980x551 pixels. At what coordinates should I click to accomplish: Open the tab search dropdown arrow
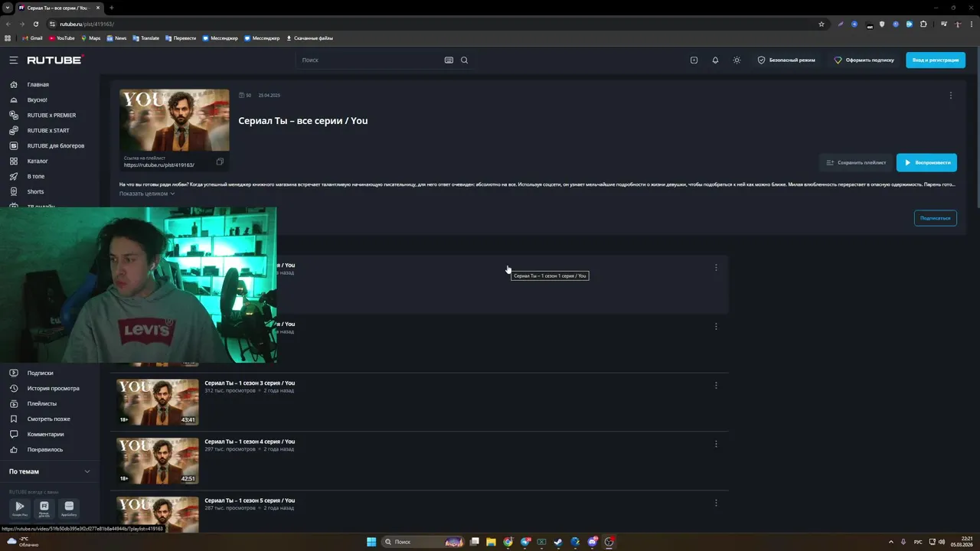click(x=7, y=8)
